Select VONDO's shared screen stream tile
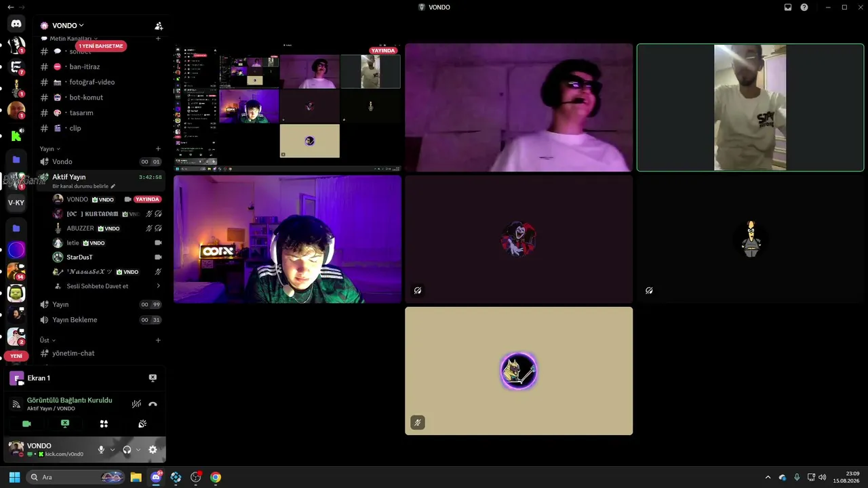 point(288,107)
